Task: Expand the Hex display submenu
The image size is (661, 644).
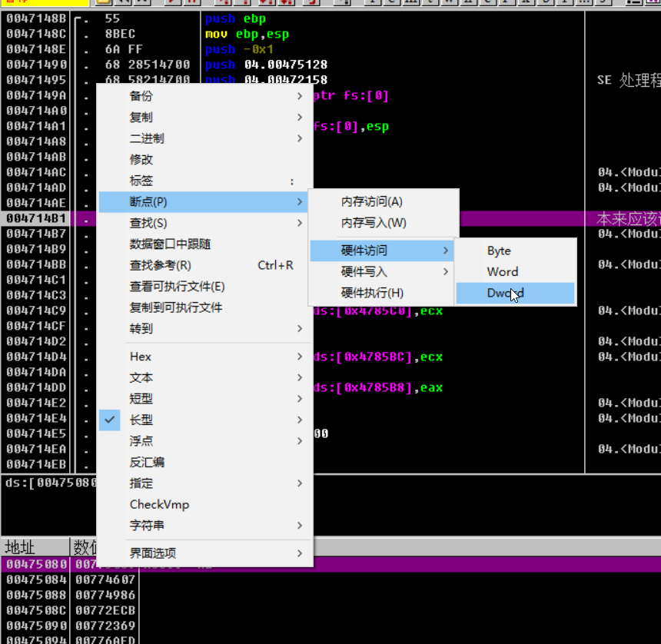Action: click(206, 357)
